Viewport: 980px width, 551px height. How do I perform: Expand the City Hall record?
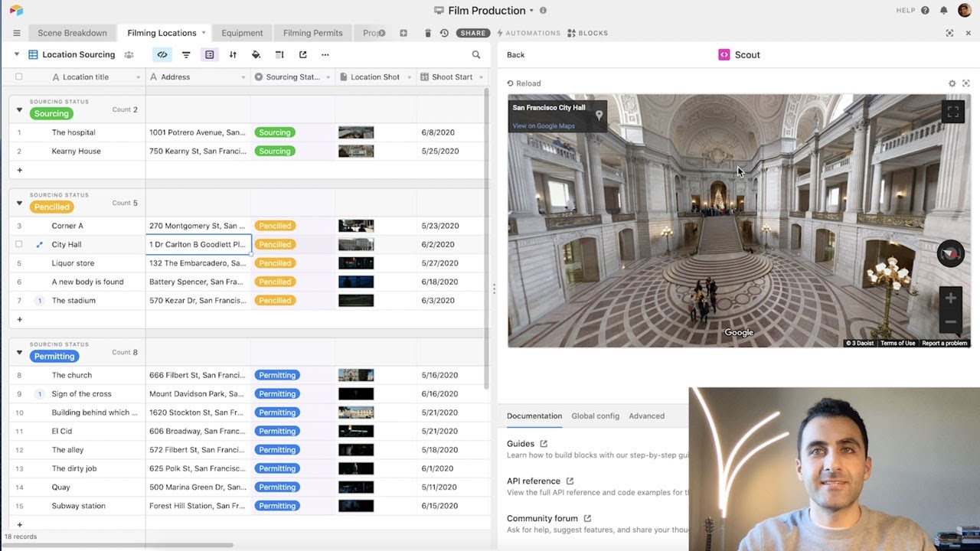[40, 245]
